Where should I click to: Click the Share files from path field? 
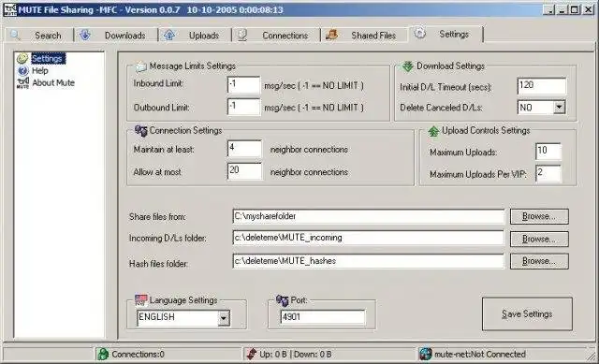(368, 216)
